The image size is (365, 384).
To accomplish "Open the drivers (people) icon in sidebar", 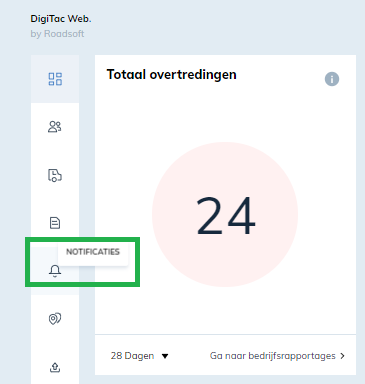I will (x=55, y=127).
